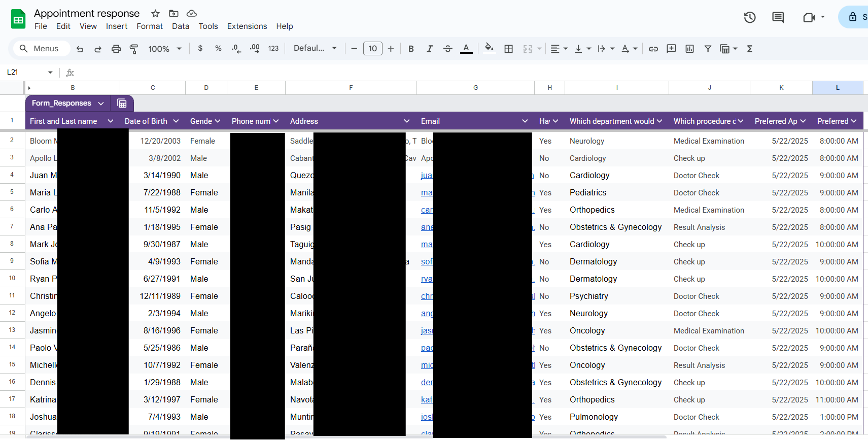Increase decimal places

(255, 49)
